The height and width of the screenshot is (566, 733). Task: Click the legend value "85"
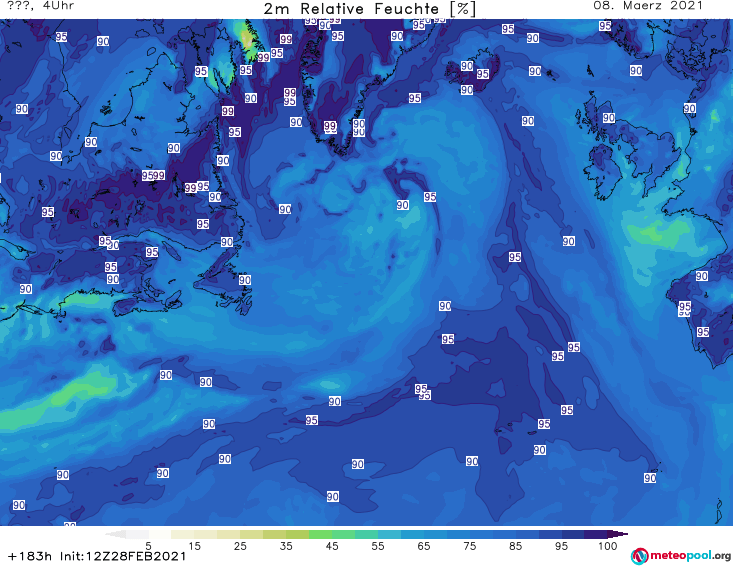515,546
